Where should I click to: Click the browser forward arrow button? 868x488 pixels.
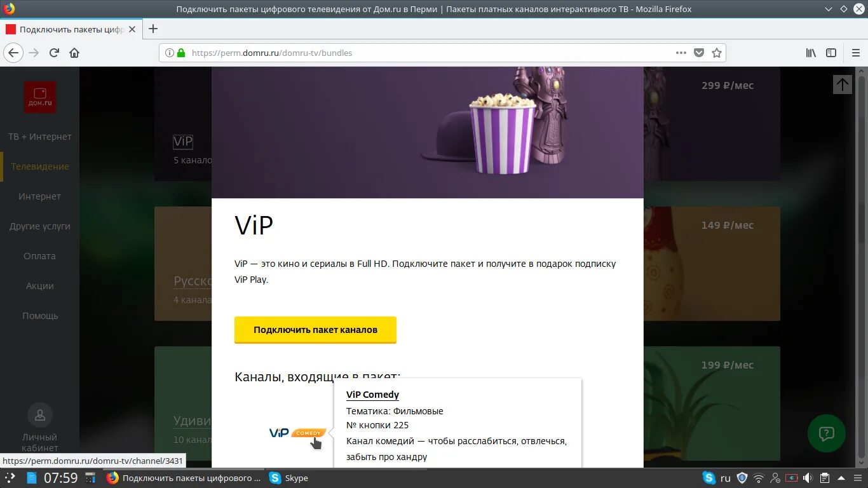34,53
